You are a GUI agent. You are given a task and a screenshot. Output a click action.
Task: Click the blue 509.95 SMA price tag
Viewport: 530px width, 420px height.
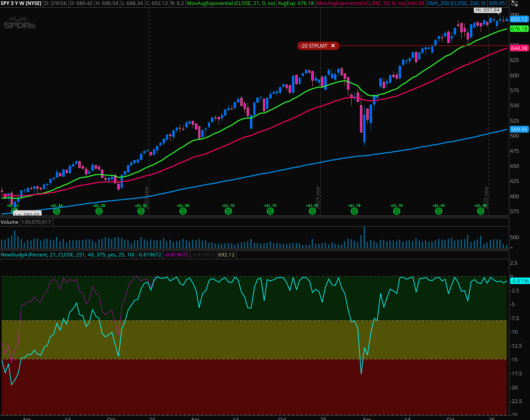(x=519, y=130)
